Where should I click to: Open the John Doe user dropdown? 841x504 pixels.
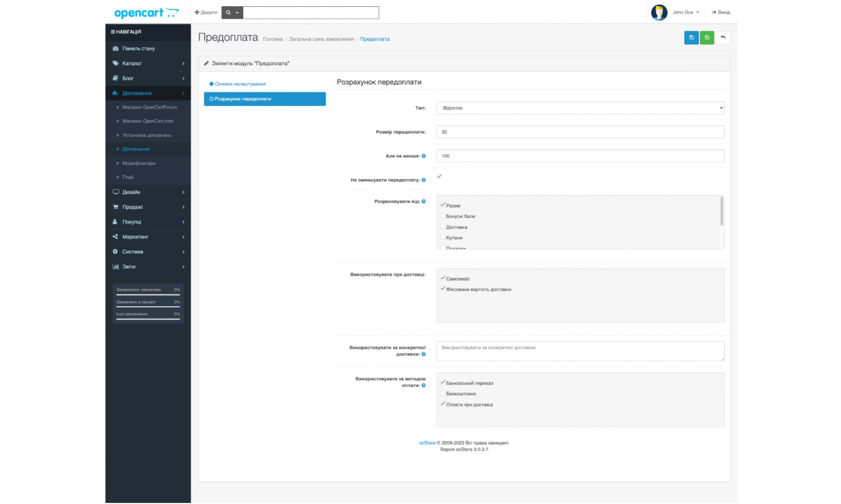click(x=686, y=12)
